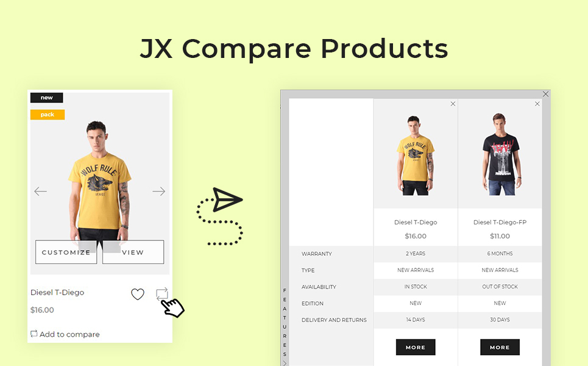
Task: Open the Diesel T-Diego product title link
Action: [57, 292]
